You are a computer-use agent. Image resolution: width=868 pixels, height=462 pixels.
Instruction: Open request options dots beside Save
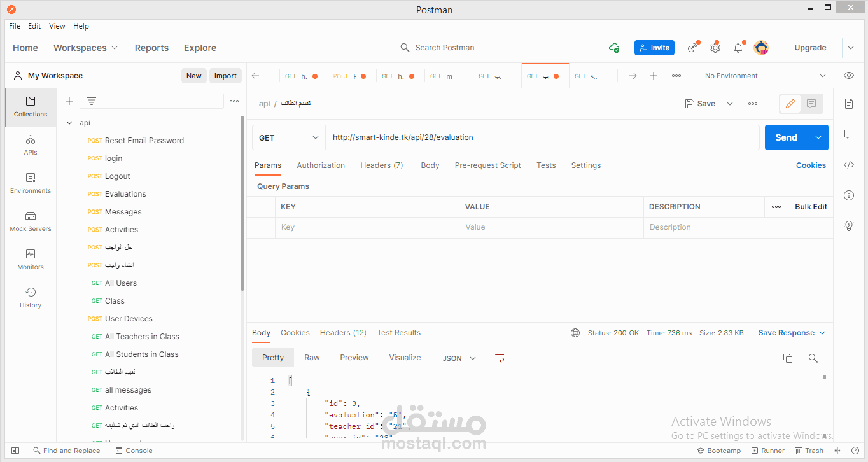pyautogui.click(x=753, y=104)
